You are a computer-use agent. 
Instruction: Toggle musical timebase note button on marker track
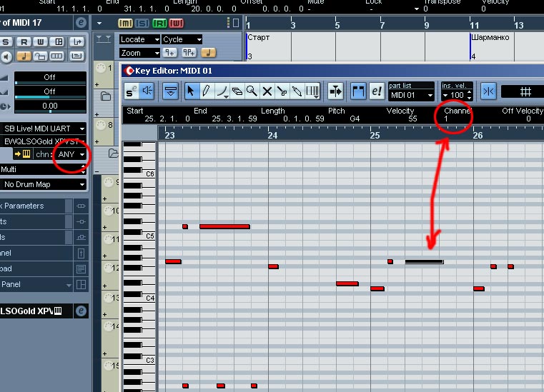[208, 53]
